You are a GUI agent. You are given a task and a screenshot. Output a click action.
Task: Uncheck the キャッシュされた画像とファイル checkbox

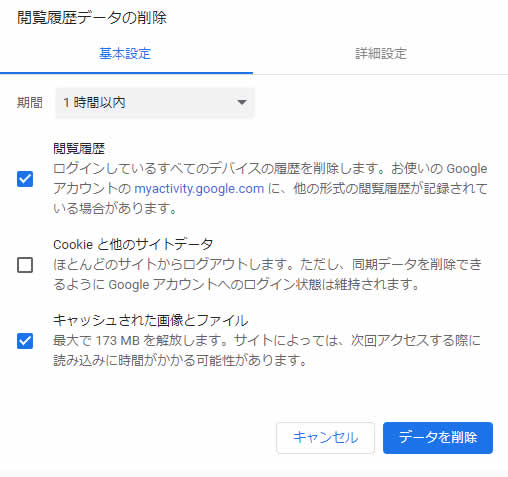click(25, 341)
